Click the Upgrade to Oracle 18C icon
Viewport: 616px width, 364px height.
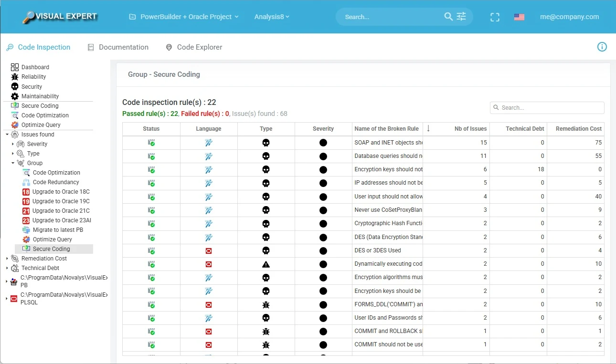click(x=26, y=192)
